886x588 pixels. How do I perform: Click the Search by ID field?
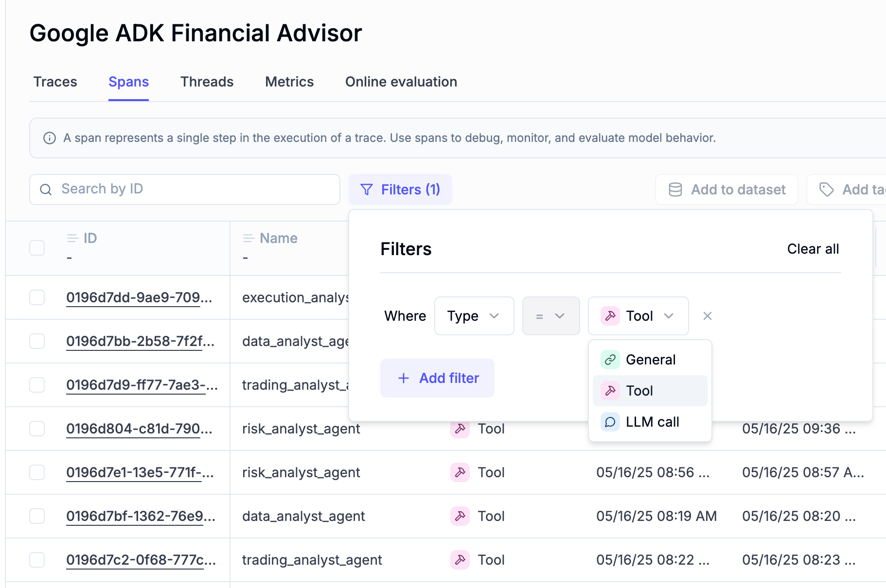click(185, 190)
